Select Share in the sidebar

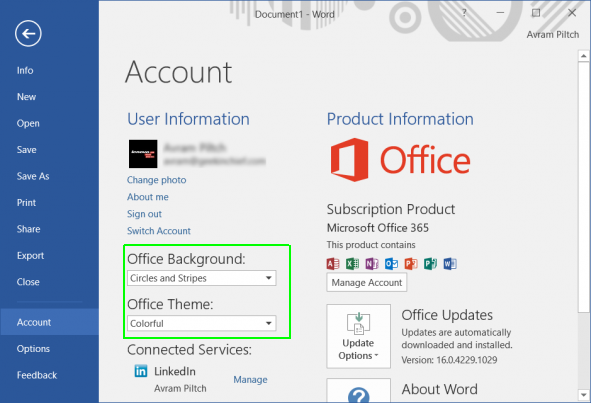[x=28, y=229]
